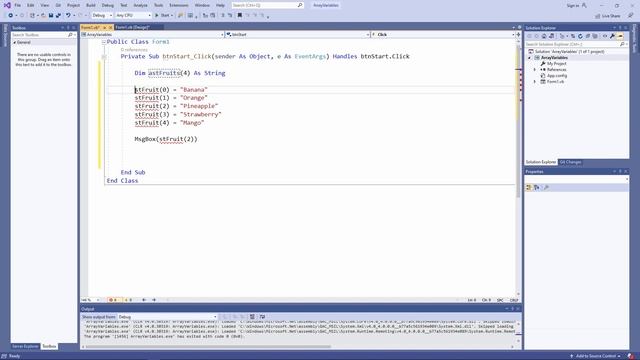This screenshot has height=360, width=640.
Task: Click the Start debugging button
Action: tap(162, 15)
